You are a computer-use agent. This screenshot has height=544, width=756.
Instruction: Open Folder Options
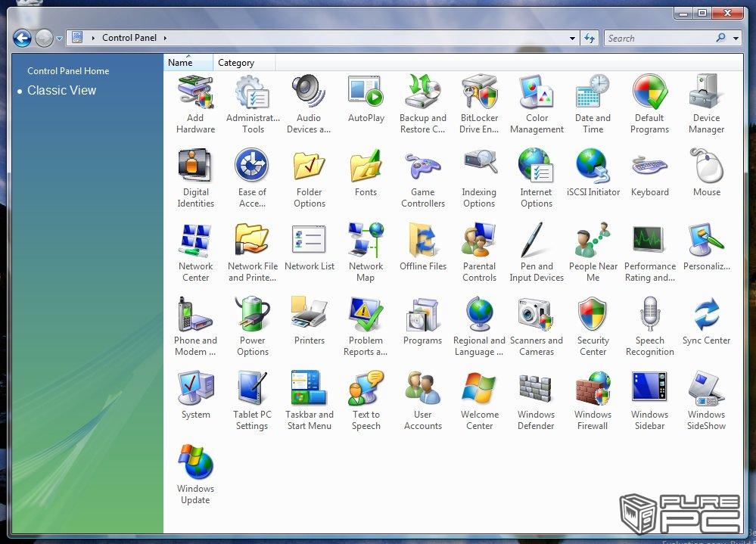(309, 179)
